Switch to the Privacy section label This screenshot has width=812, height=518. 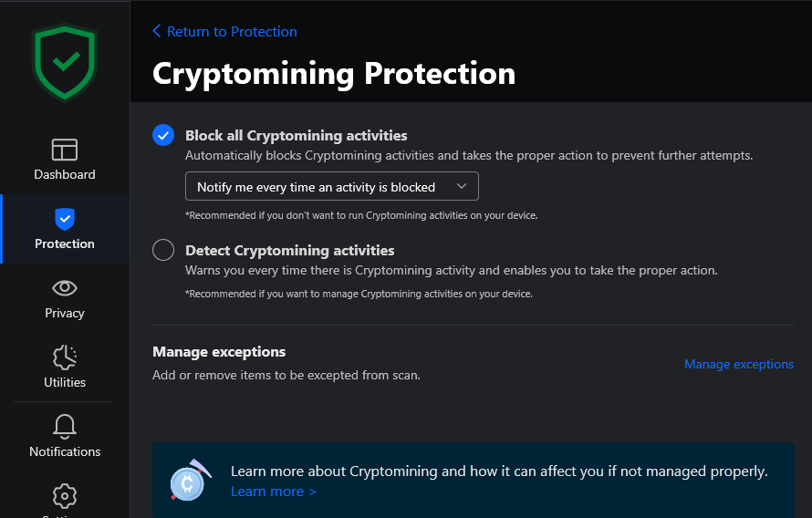pyautogui.click(x=65, y=313)
